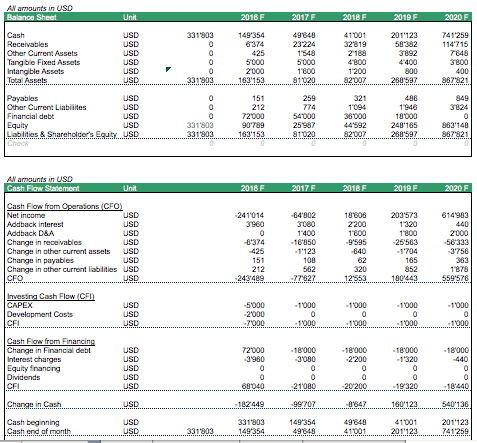
Task: Select Other Current Liabilites 2020 F value 3'824
Action: [x=459, y=107]
